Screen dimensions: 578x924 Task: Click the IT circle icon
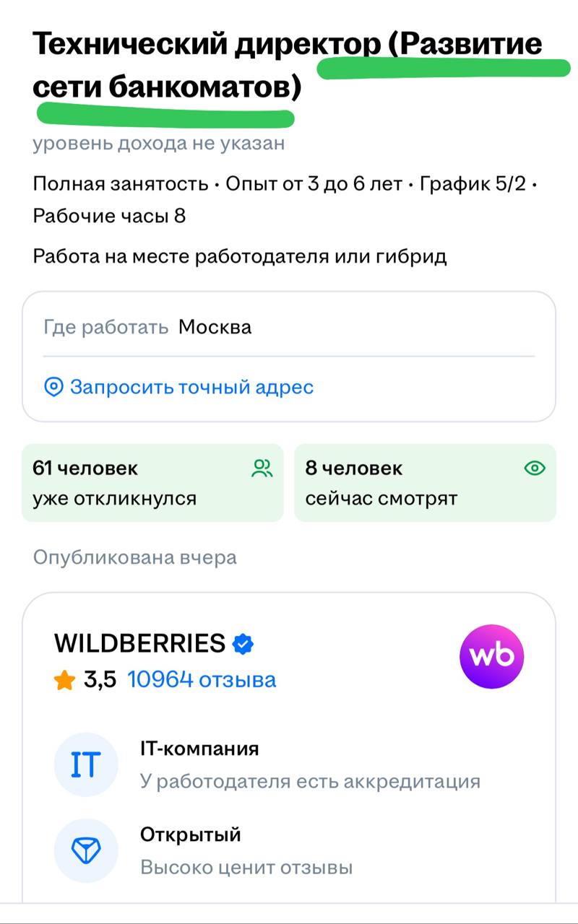click(86, 764)
